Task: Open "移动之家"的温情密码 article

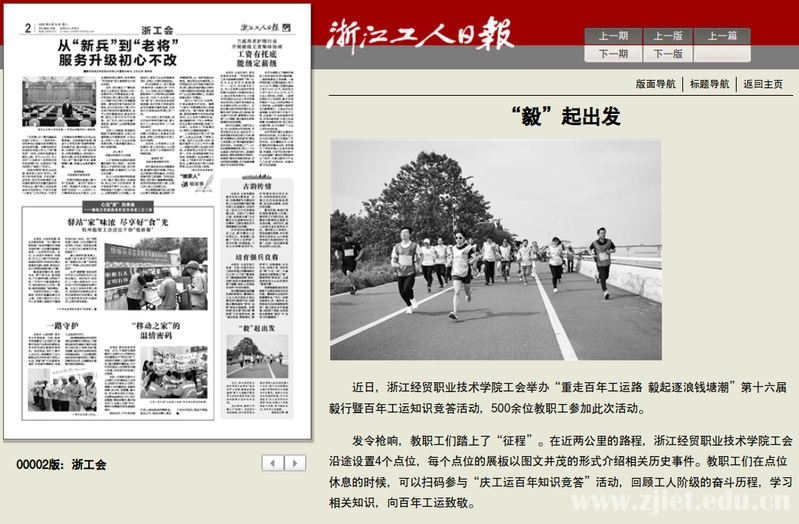Action: pyautogui.click(x=168, y=331)
